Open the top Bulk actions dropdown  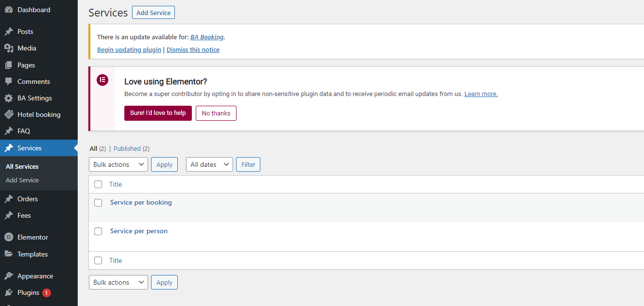118,164
